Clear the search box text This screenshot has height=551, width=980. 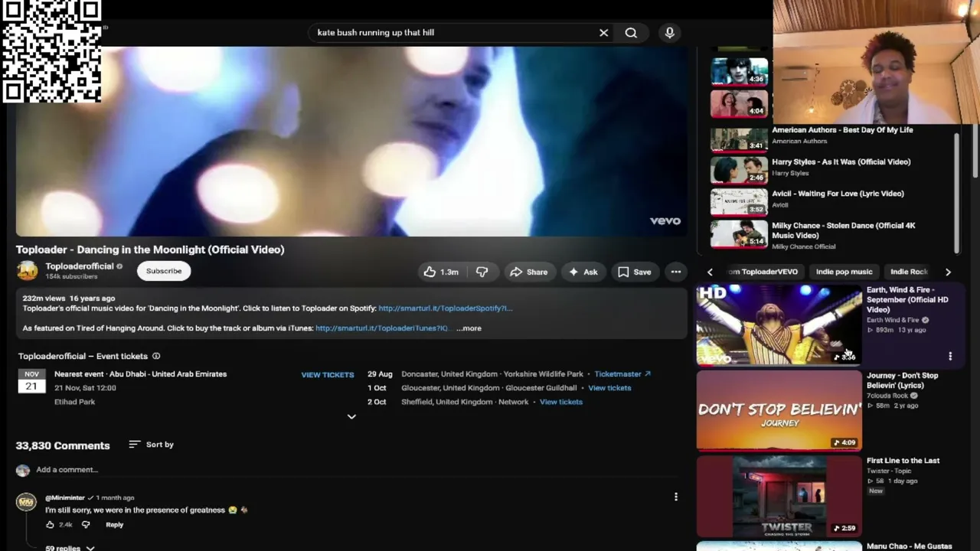click(603, 33)
